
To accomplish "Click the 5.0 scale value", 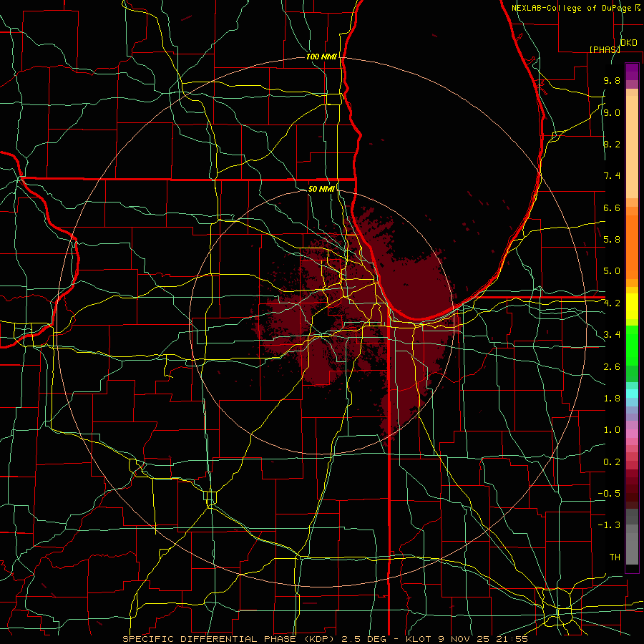I will click(612, 271).
